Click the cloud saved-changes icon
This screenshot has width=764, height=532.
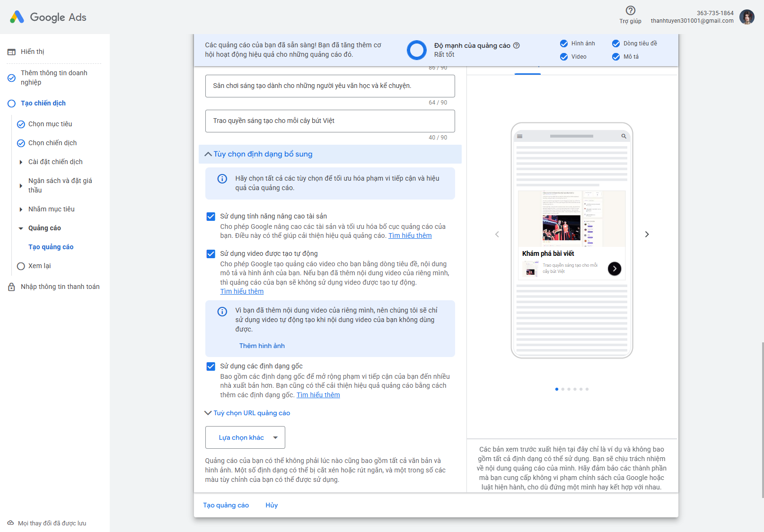[10, 523]
